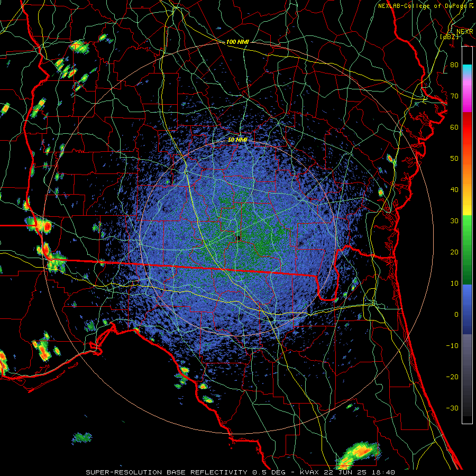Click the NEXR label near the legend
This screenshot has height=476, width=476.
pyautogui.click(x=464, y=32)
